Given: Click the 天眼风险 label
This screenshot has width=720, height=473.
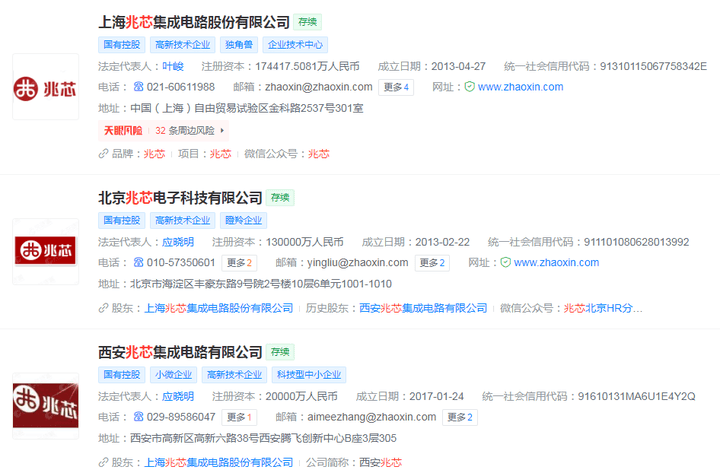Looking at the screenshot, I should point(123,130).
